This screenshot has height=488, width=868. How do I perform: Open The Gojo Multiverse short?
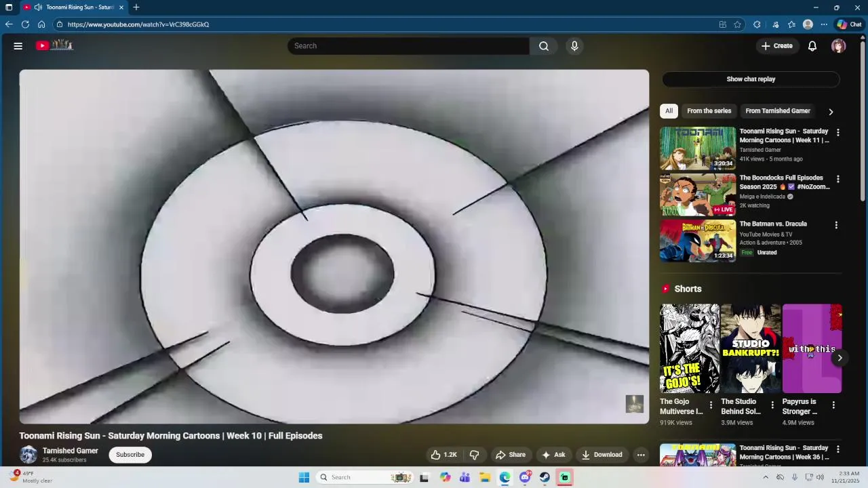click(690, 348)
